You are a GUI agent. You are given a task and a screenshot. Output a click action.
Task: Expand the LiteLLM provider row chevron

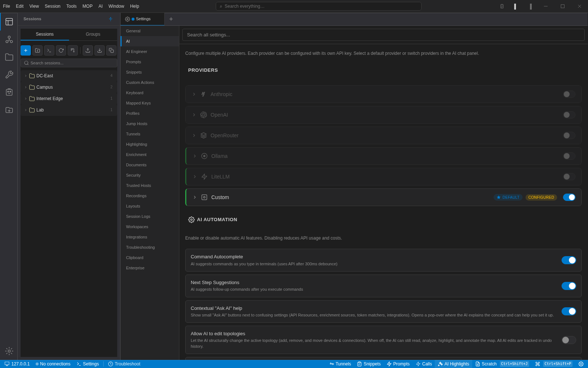click(195, 177)
